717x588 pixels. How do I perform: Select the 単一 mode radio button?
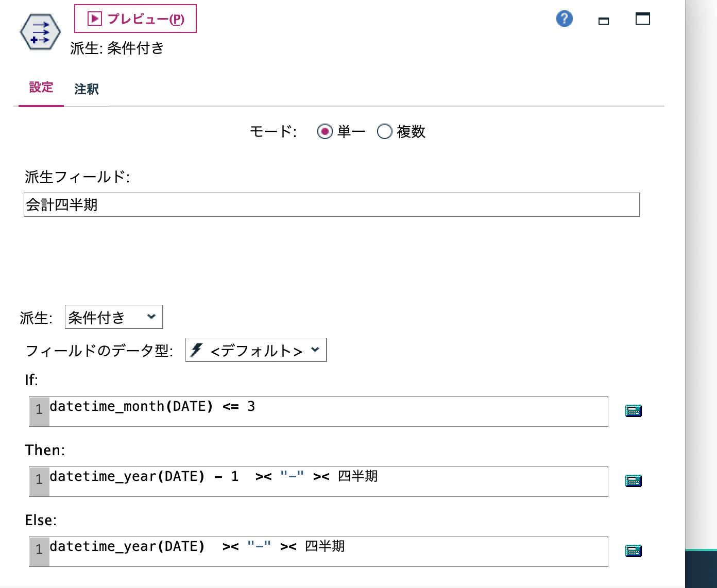point(325,132)
